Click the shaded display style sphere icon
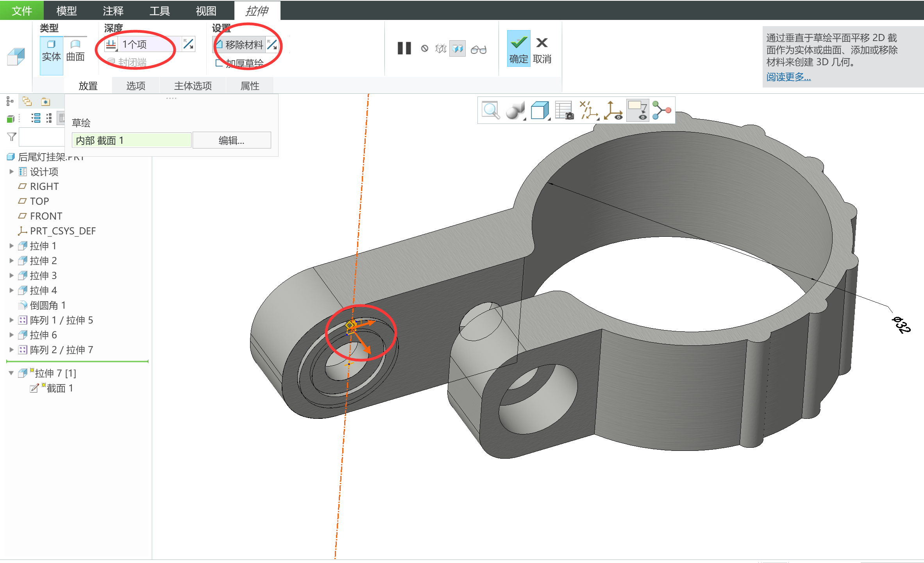Viewport: 924px width, 563px height. point(515,111)
